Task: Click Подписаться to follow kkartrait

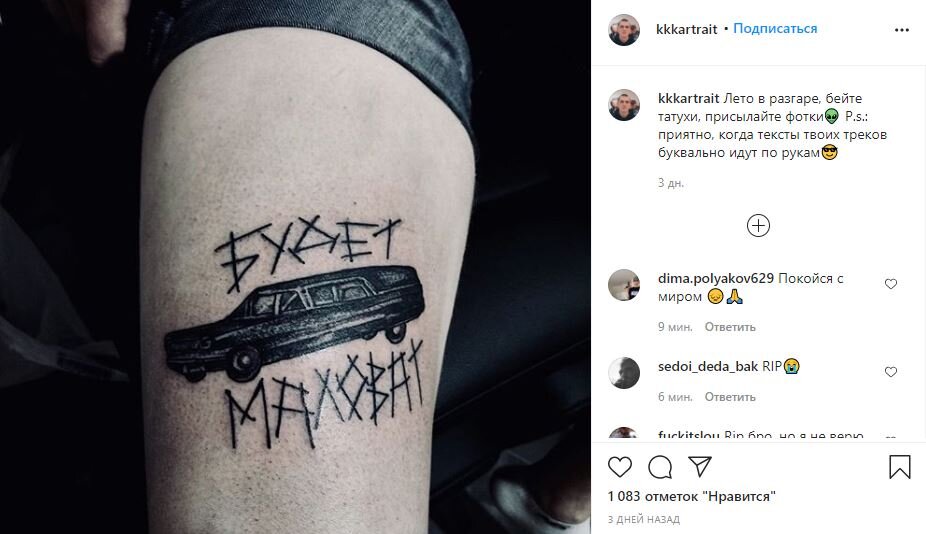Action: 775,28
